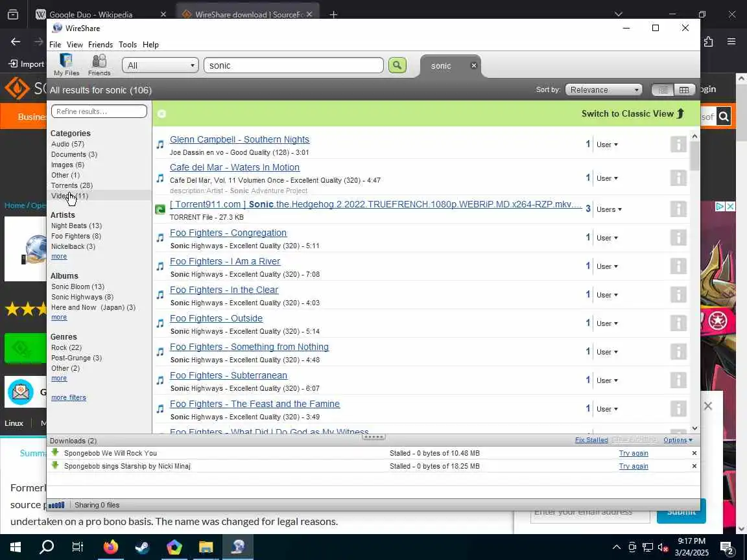Filter by album Sonic Highways (8)

click(x=82, y=297)
